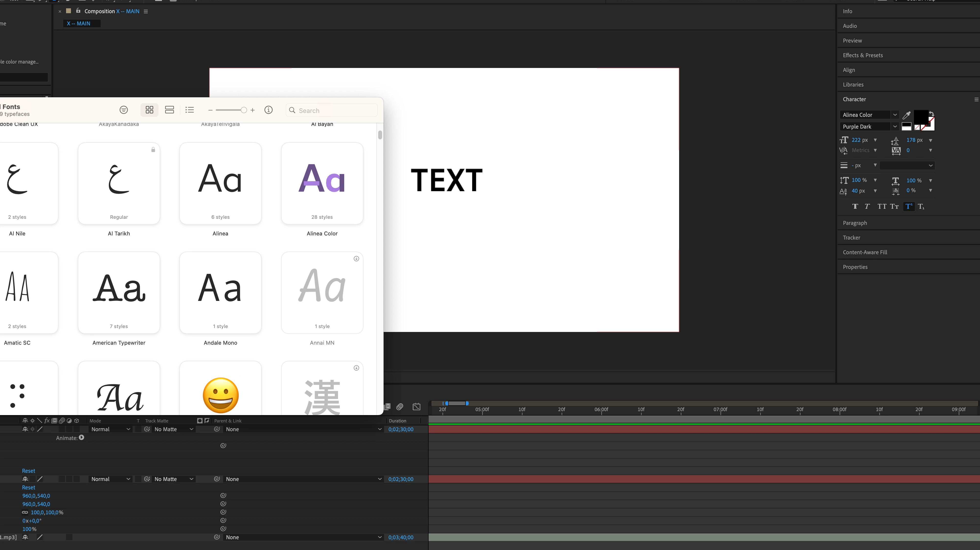
Task: Select the American Typewriter font thumbnail
Action: click(119, 292)
